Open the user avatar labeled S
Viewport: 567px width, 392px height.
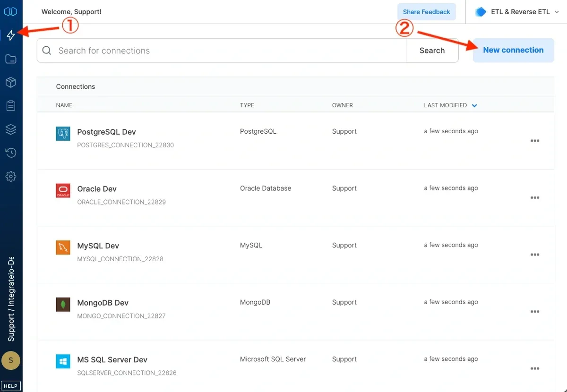(x=11, y=361)
